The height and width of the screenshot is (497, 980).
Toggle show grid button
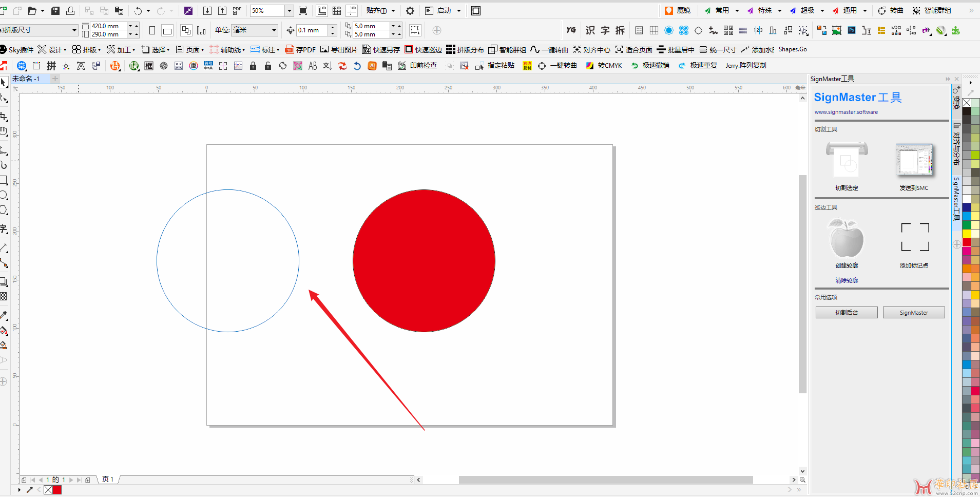point(337,10)
